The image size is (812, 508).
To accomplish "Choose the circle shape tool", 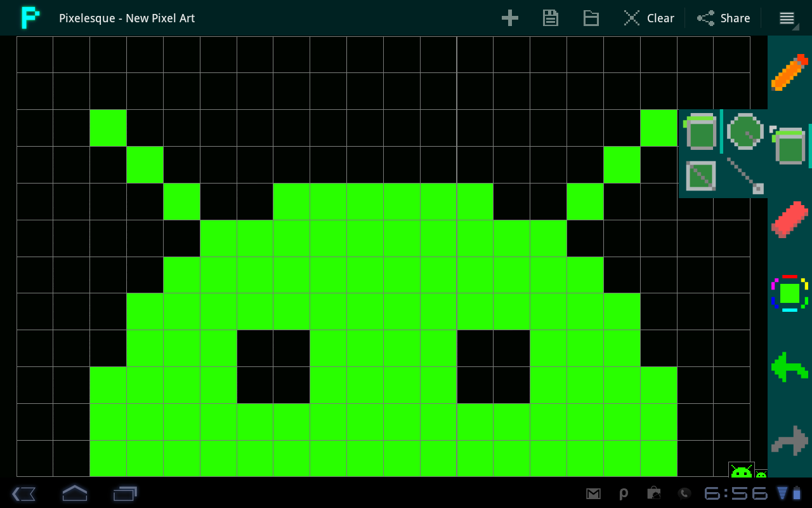I will 745,131.
